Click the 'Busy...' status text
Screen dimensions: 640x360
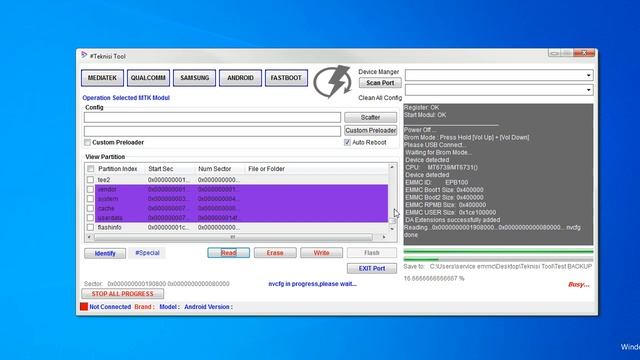(578, 284)
